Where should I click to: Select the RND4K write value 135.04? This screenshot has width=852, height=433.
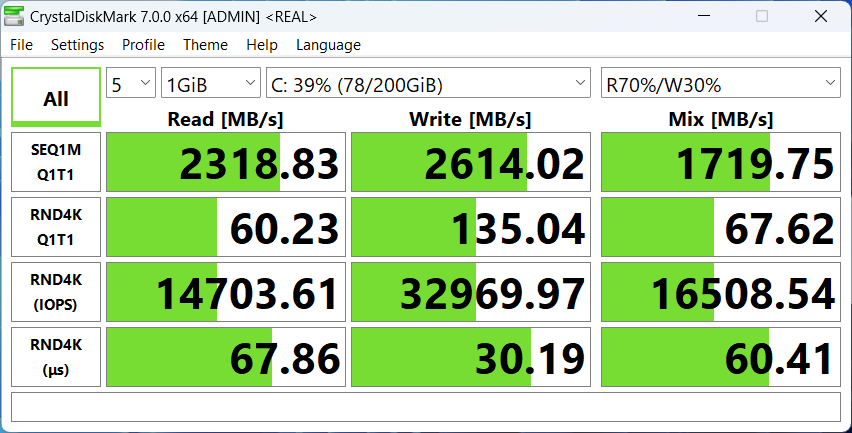pyautogui.click(x=471, y=227)
